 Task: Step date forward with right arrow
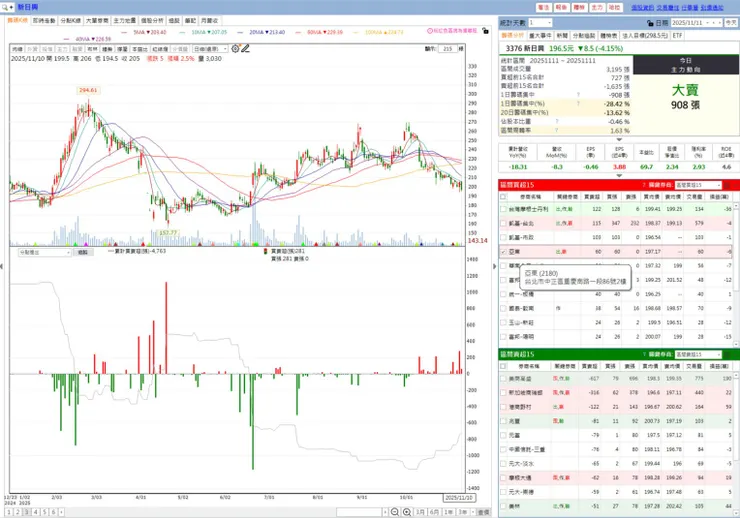(x=719, y=23)
